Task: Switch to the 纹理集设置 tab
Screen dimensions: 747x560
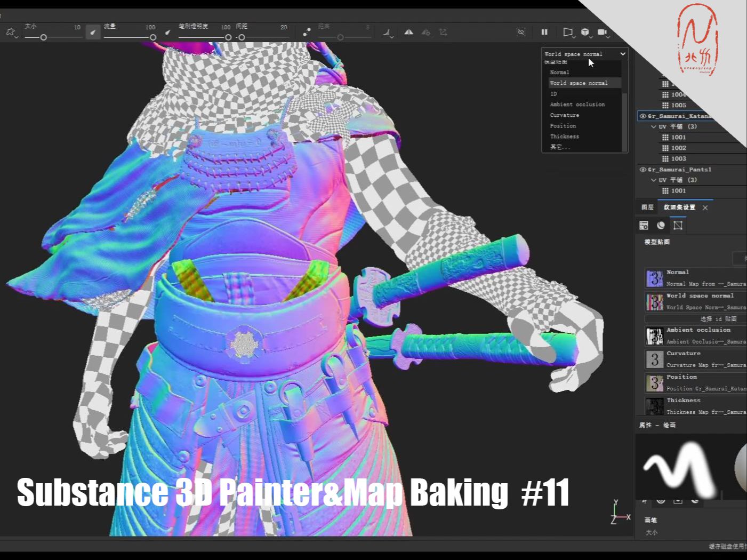Action: click(x=679, y=207)
